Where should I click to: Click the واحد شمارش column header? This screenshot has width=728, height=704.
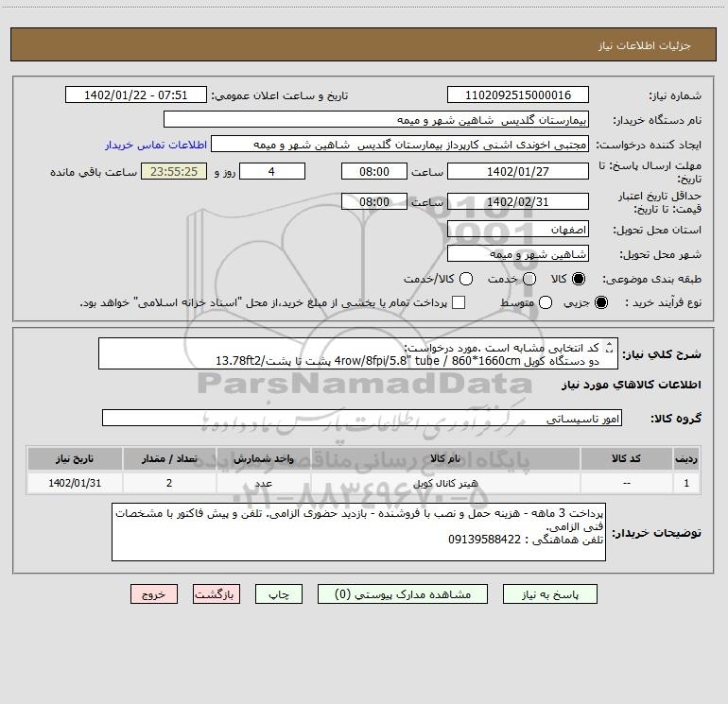pos(263,459)
